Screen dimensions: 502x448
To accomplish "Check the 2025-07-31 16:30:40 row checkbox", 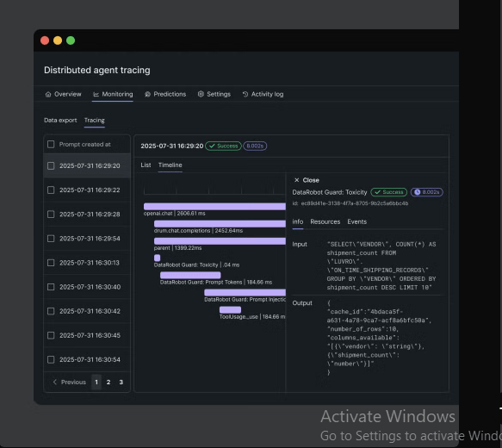I will (x=51, y=287).
